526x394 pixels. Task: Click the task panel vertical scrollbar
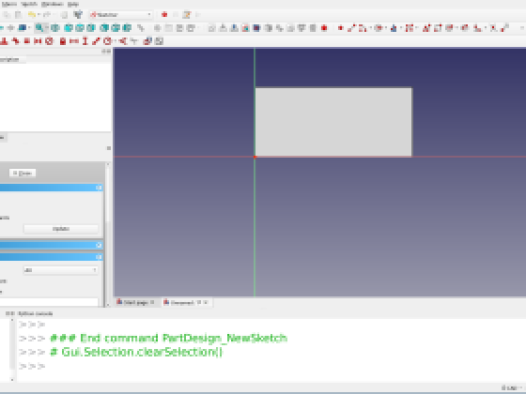pyautogui.click(x=108, y=234)
